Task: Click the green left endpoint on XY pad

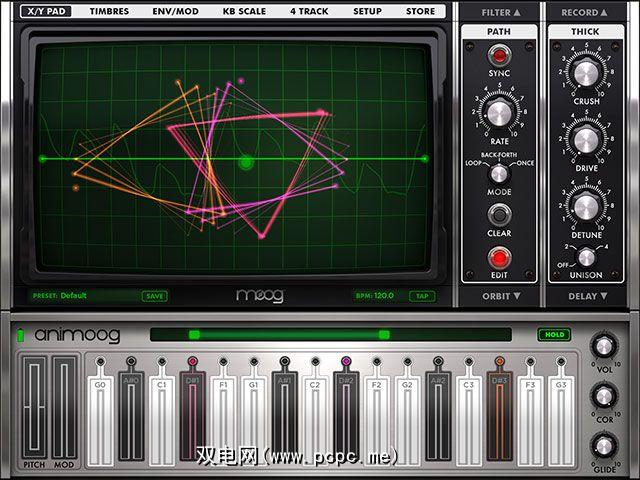Action: [x=42, y=159]
